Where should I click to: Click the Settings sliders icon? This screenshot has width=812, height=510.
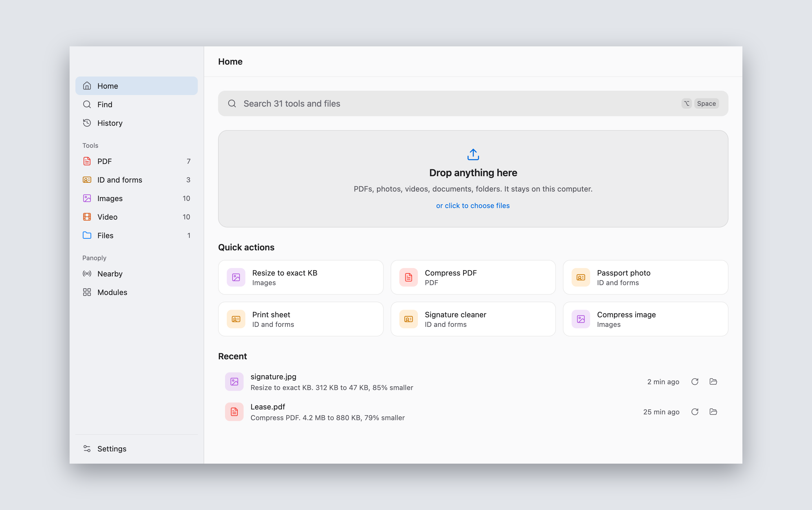click(x=87, y=449)
